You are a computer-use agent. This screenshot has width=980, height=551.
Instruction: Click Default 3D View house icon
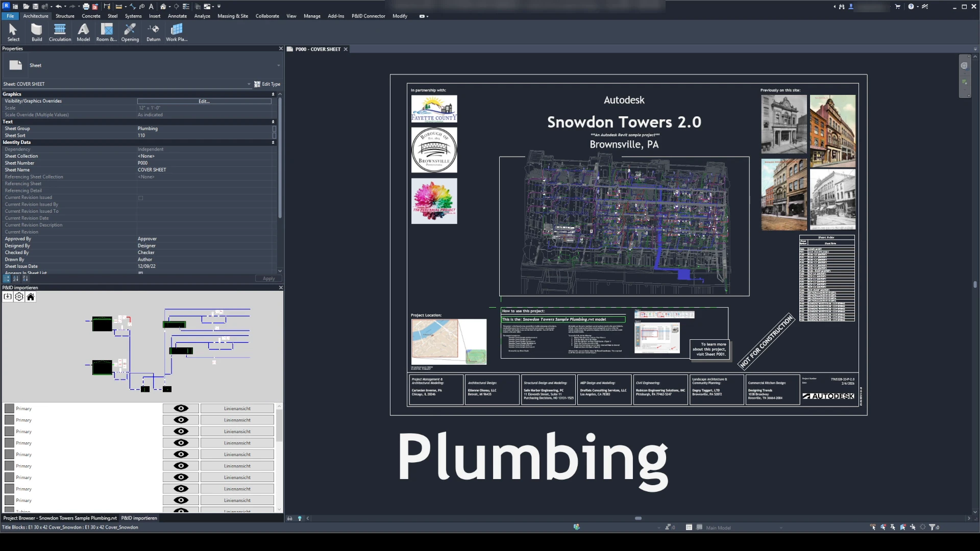[163, 7]
